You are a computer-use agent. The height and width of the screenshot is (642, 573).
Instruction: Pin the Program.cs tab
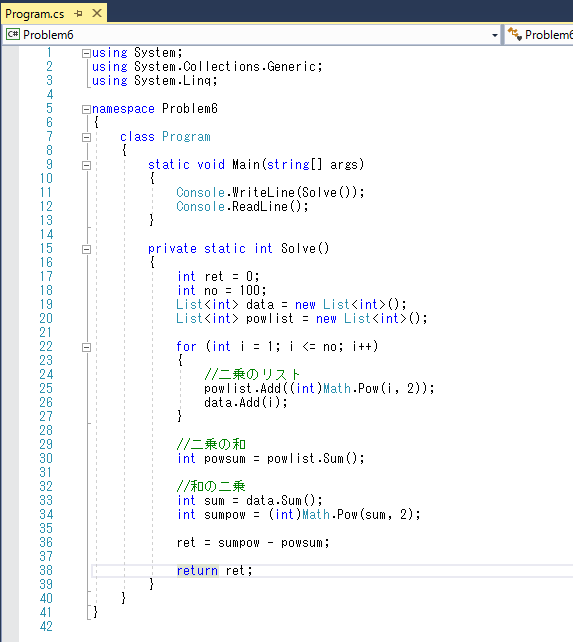click(x=78, y=14)
